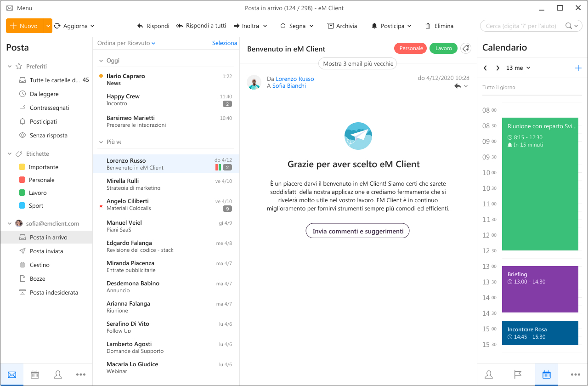
Task: Open Mirella Rulli Strategia di marketing email
Action: [166, 184]
